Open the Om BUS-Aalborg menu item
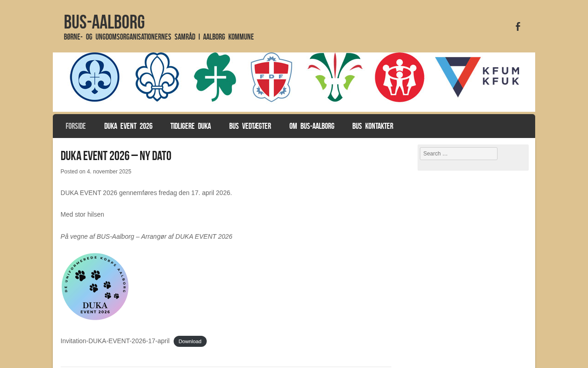The width and height of the screenshot is (588, 368). coord(312,126)
